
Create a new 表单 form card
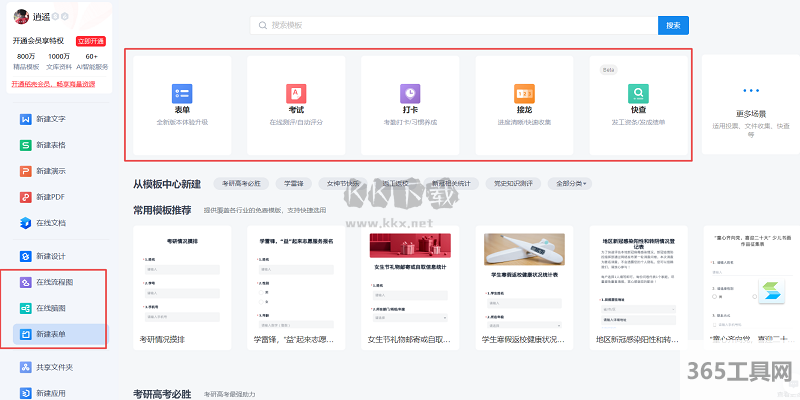pyautogui.click(x=182, y=105)
